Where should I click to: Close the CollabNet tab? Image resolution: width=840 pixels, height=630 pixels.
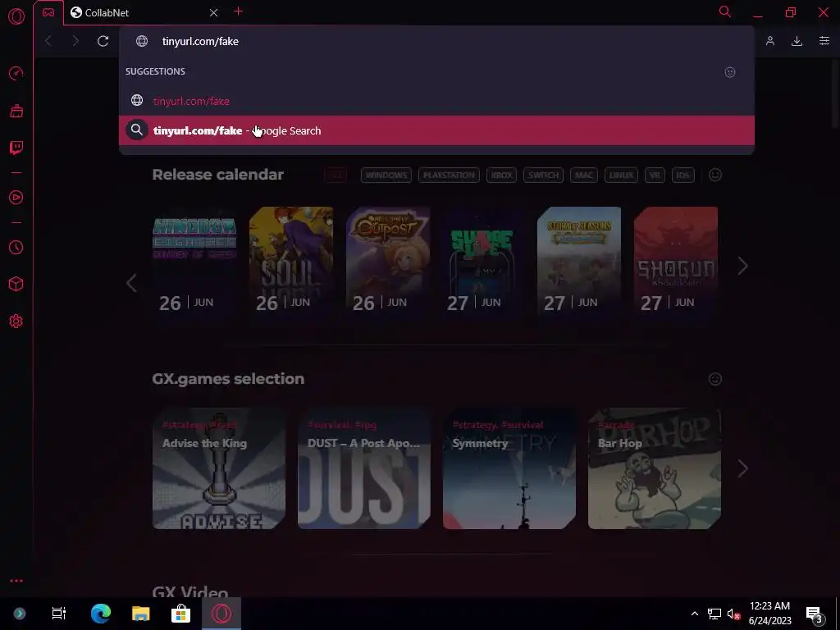pyautogui.click(x=214, y=12)
